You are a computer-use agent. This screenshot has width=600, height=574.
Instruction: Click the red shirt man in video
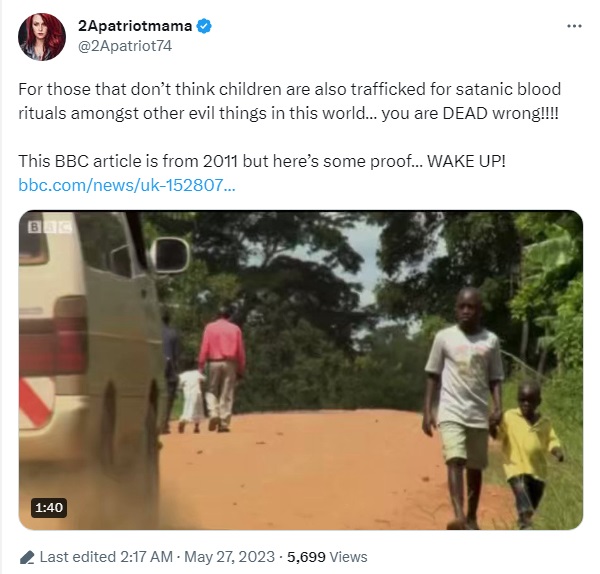tap(221, 369)
